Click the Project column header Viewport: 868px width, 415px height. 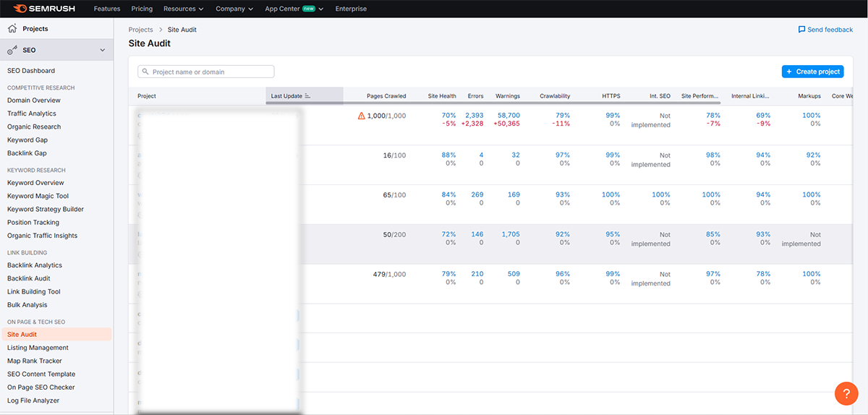pyautogui.click(x=147, y=95)
